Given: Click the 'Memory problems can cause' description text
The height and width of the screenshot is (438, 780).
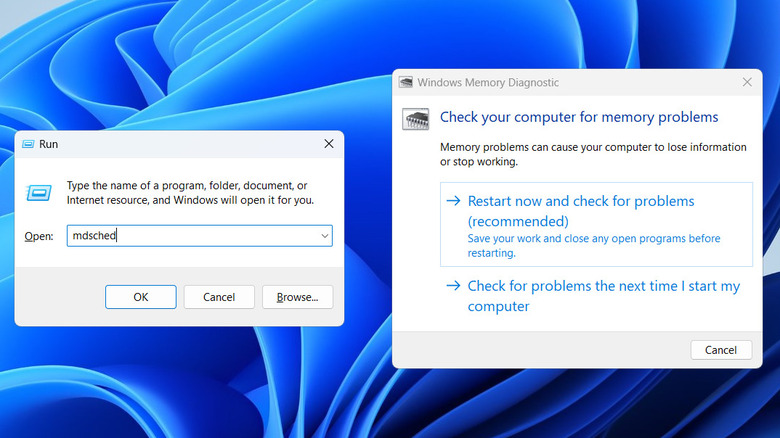Looking at the screenshot, I should tap(593, 154).
